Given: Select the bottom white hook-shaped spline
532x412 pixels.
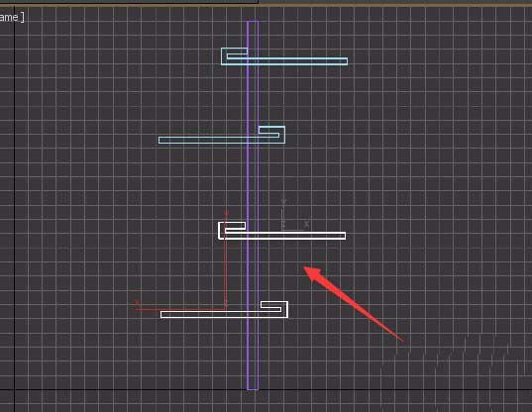Looking at the screenshot, I should tap(224, 310).
